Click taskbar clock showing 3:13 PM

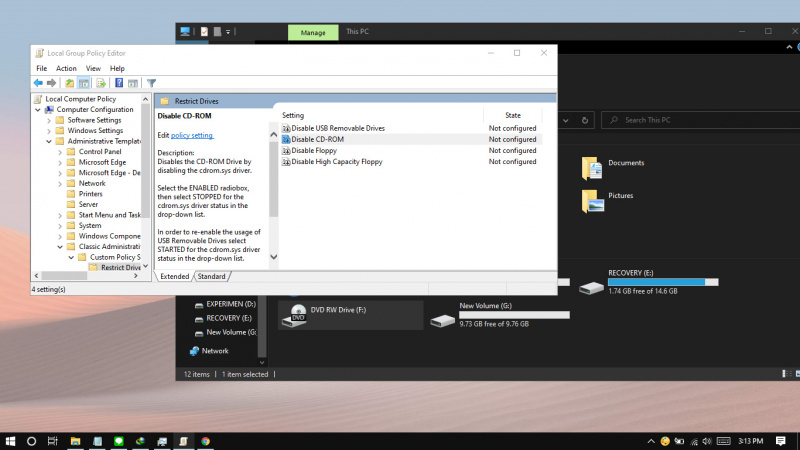[751, 441]
